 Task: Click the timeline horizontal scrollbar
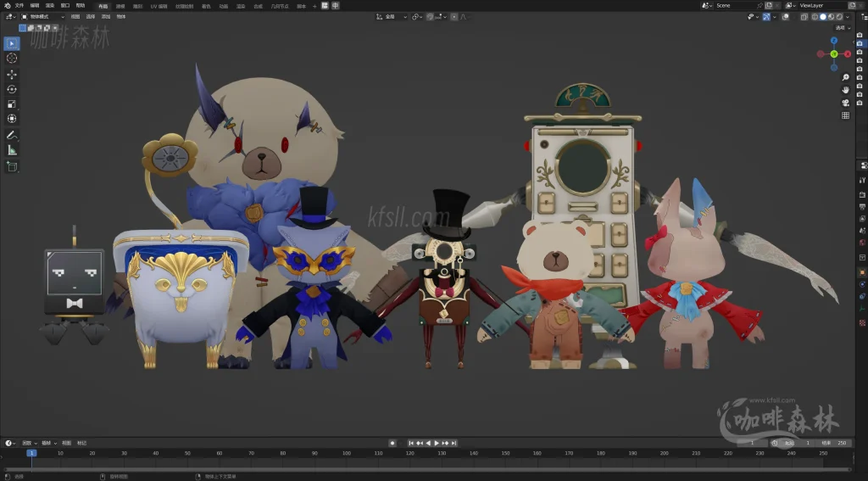coord(426,470)
